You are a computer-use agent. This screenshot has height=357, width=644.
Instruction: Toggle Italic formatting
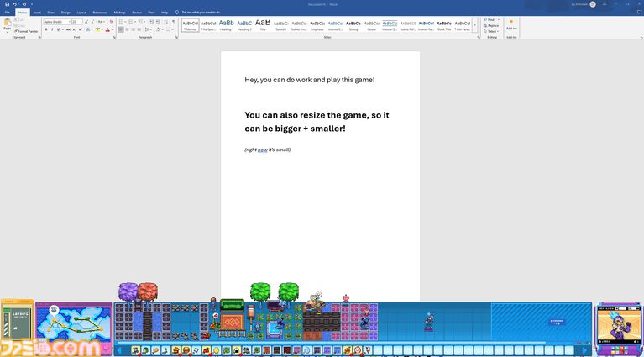[52, 29]
